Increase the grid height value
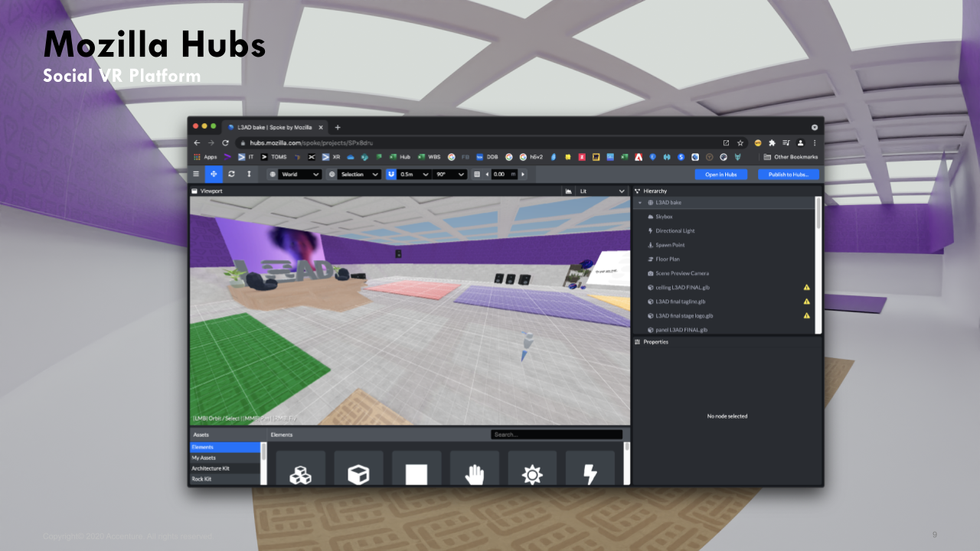The height and width of the screenshot is (551, 980). pos(523,174)
